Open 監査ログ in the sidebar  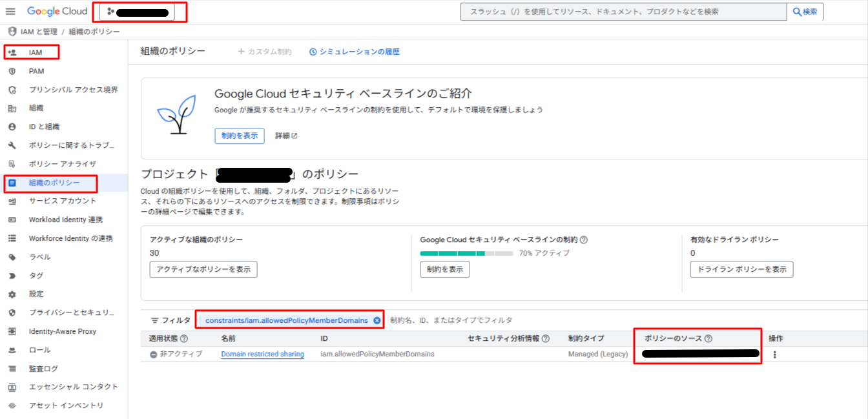tap(43, 369)
